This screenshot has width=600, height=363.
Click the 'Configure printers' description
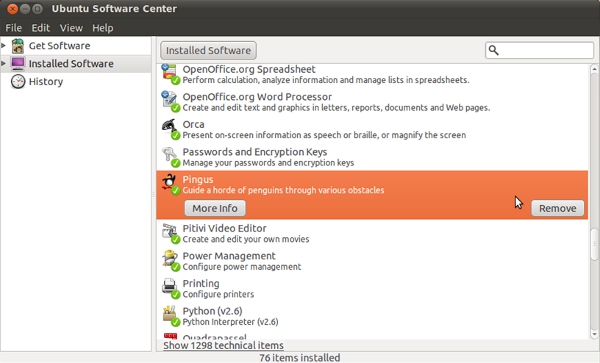click(x=218, y=294)
